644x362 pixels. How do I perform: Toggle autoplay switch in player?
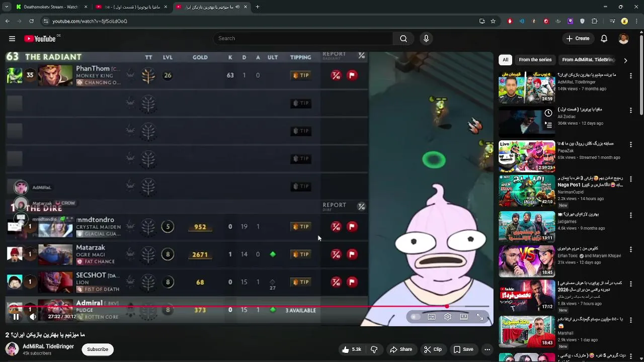[415, 317]
